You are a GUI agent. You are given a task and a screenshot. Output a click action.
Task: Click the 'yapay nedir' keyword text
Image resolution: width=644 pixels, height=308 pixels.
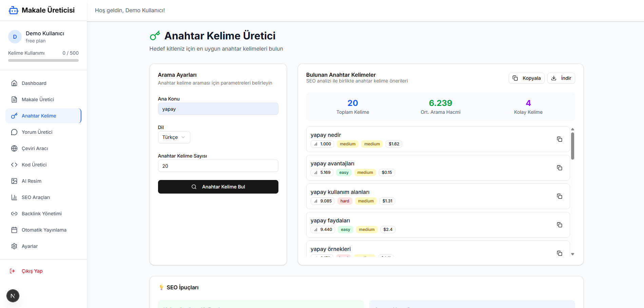[326, 135]
